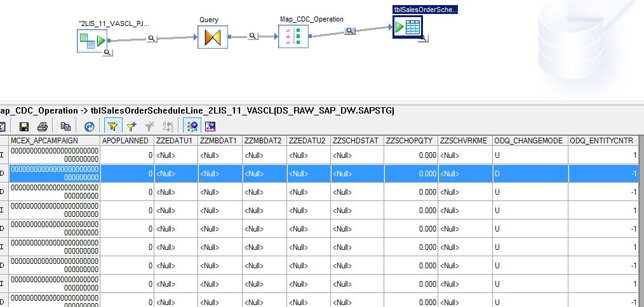The image size is (644, 307).
Task: Click the ODQ_ENTITYCNTR column header
Action: 603,140
